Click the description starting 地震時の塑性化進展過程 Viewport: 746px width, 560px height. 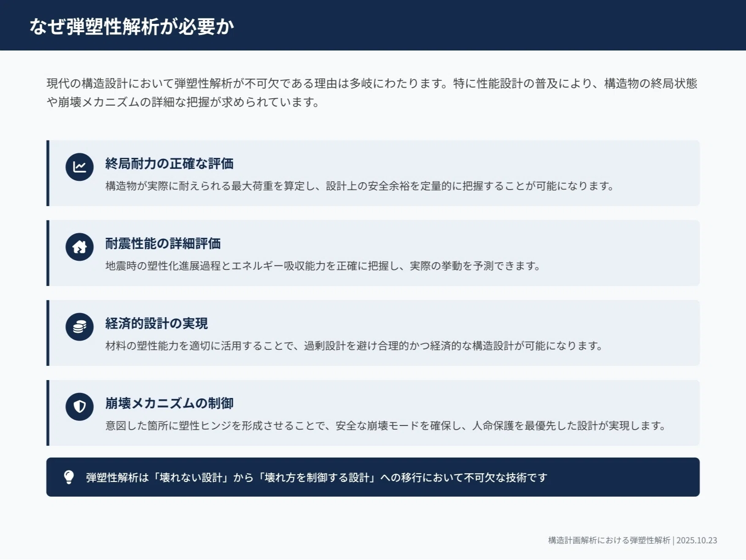click(x=323, y=266)
